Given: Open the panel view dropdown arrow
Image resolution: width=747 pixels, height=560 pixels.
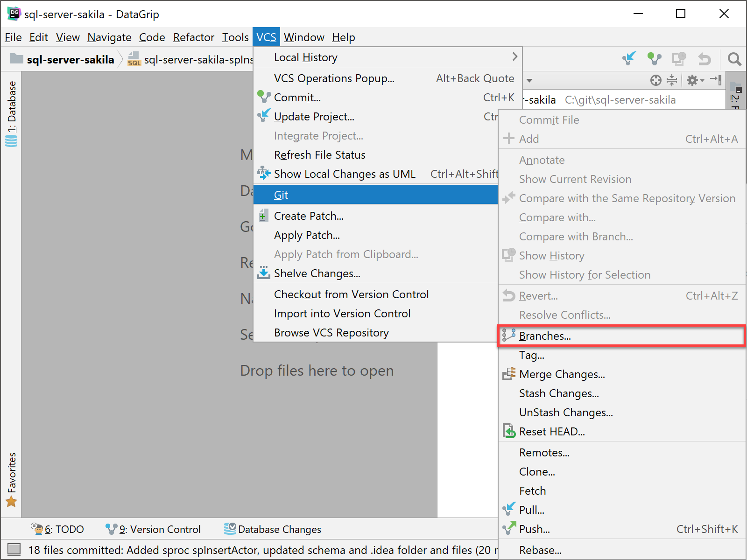Looking at the screenshot, I should [x=529, y=80].
